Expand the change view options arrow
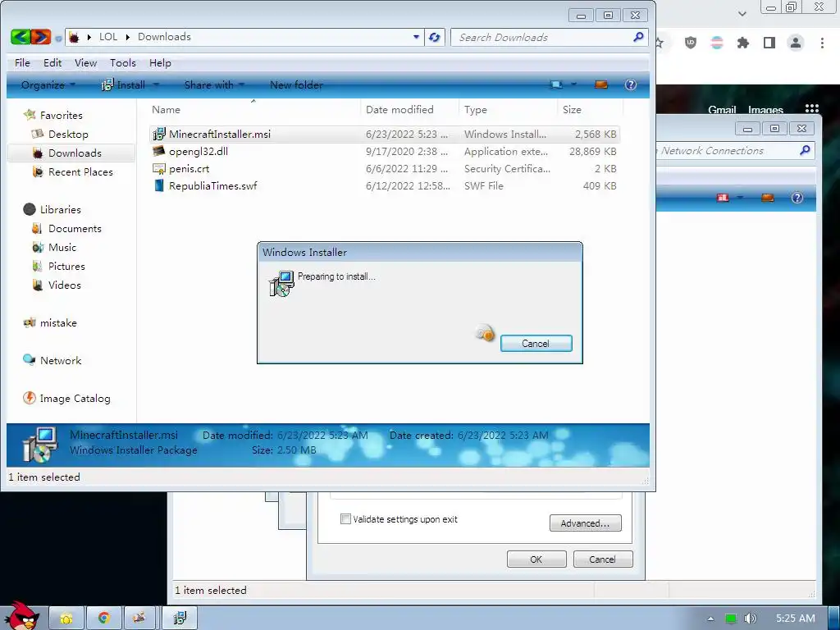This screenshot has height=630, width=840. click(573, 84)
